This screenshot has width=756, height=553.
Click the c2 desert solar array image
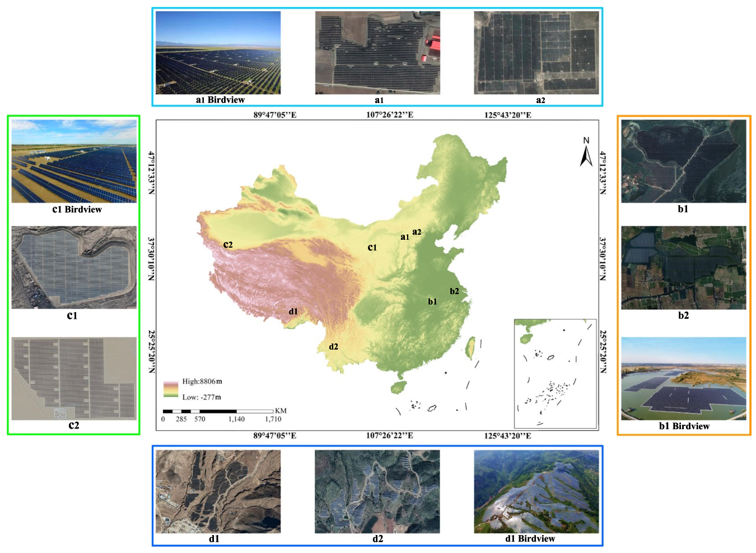click(74, 378)
